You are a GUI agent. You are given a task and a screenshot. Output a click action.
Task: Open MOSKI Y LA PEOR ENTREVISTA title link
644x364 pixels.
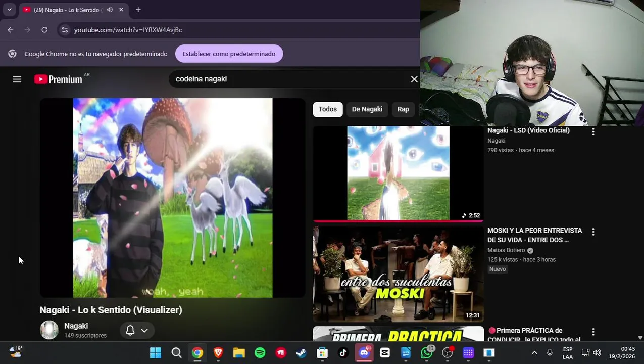point(535,235)
